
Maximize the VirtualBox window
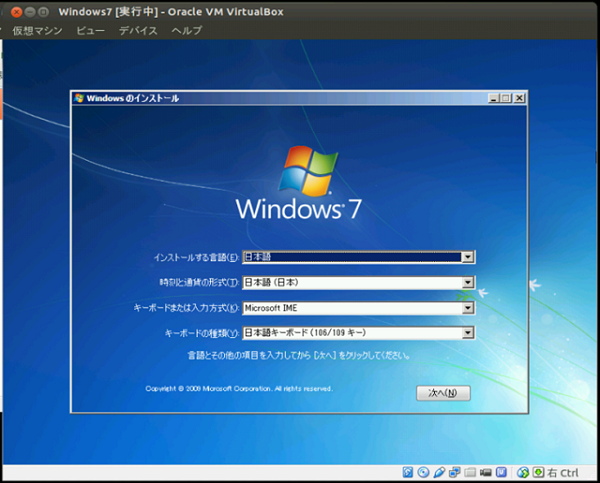pos(43,12)
